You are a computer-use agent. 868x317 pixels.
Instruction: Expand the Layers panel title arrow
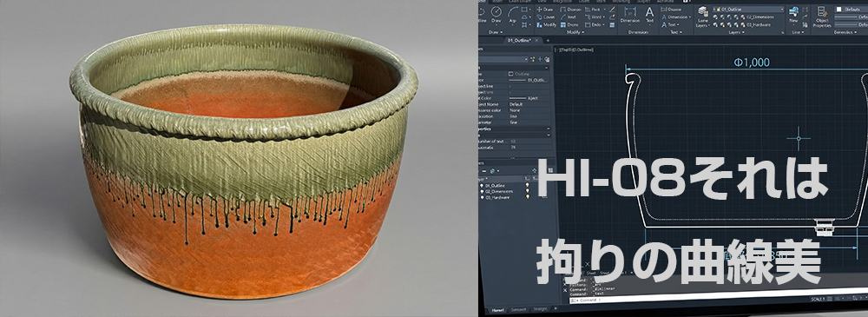[x=744, y=32]
